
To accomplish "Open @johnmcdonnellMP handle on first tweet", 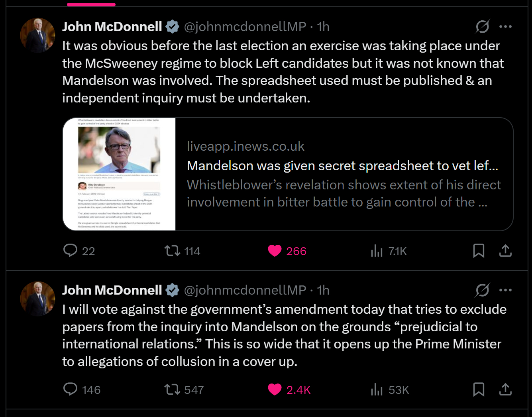I will [245, 27].
